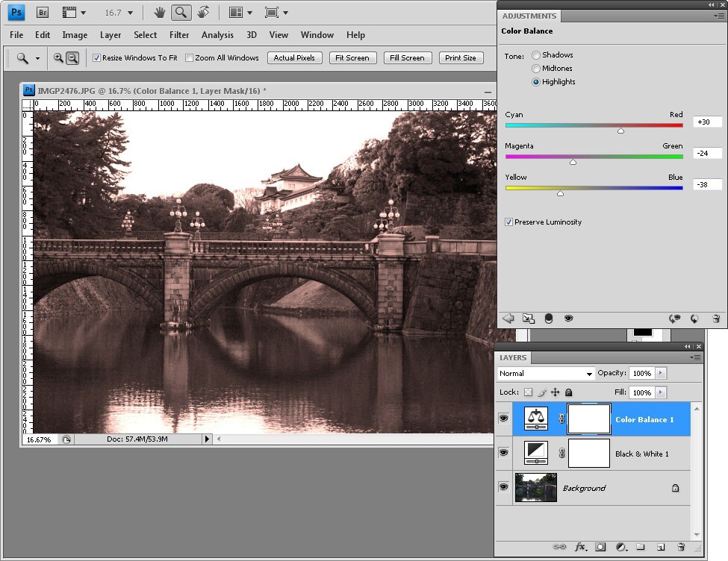Click the Fit Screen button

tap(352, 58)
